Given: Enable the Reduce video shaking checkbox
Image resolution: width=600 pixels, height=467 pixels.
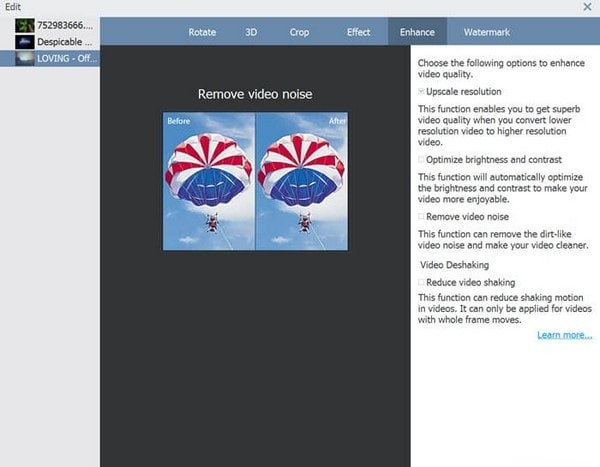Looking at the screenshot, I should click(x=422, y=283).
